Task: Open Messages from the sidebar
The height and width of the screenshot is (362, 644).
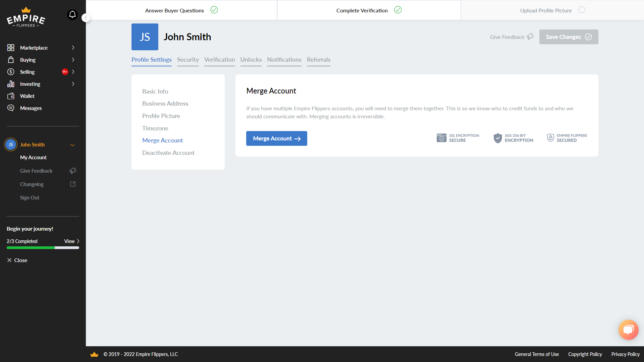Action: (31, 108)
